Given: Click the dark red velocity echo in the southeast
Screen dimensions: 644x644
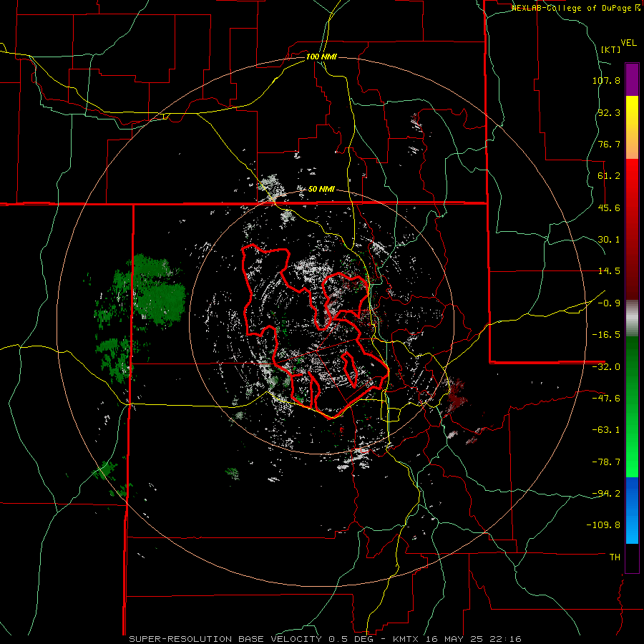Looking at the screenshot, I should coord(456,395).
